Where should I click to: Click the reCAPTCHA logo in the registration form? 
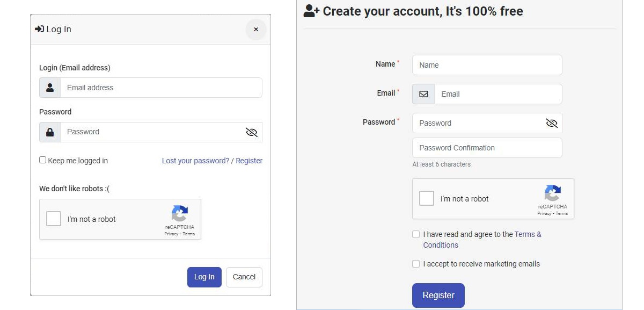(552, 193)
